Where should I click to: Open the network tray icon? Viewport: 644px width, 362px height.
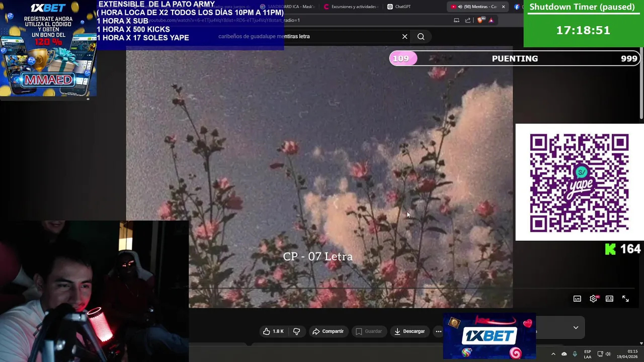coord(600,354)
